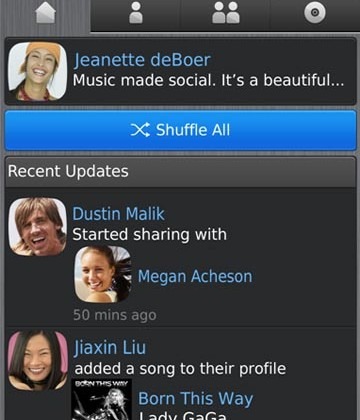This screenshot has width=360, height=420.
Task: Open Jeanette deBoer's profile name
Action: pos(142,60)
